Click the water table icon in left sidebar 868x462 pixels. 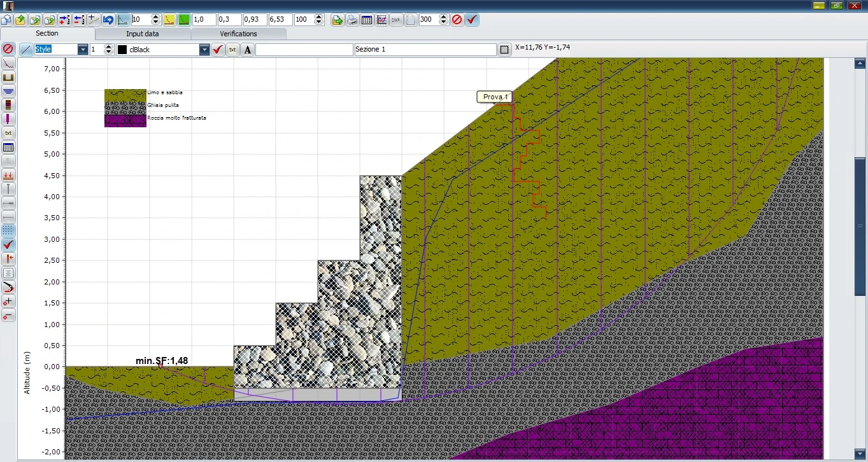coord(8,91)
